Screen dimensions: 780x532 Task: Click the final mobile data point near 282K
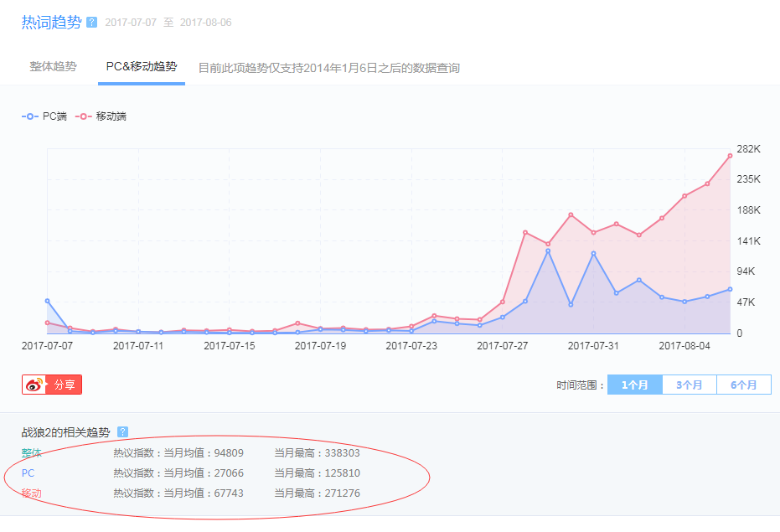tap(730, 156)
